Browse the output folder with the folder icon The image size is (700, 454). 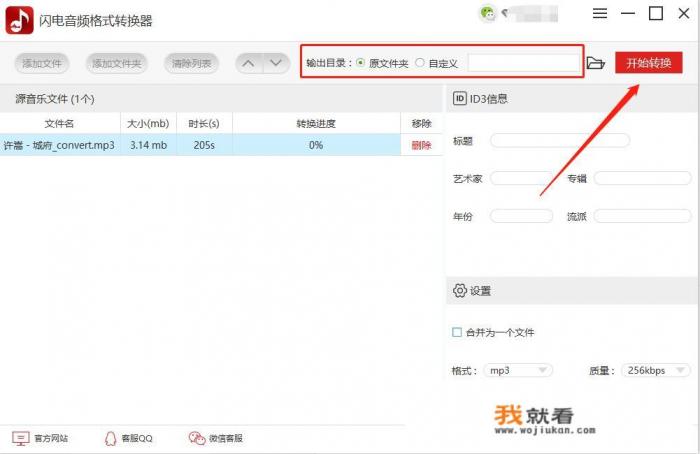[595, 63]
